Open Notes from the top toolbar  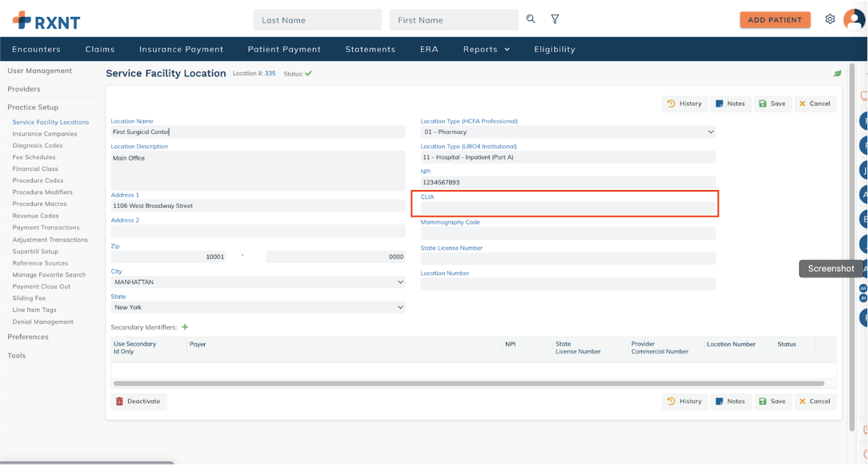[731, 104]
